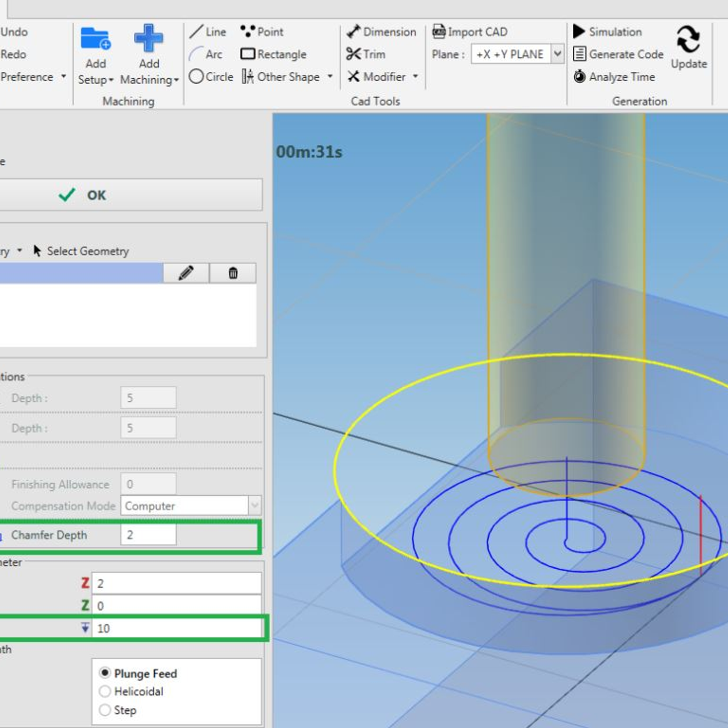728x728 pixels.
Task: Click the Finishing Allowance field
Action: tap(148, 484)
